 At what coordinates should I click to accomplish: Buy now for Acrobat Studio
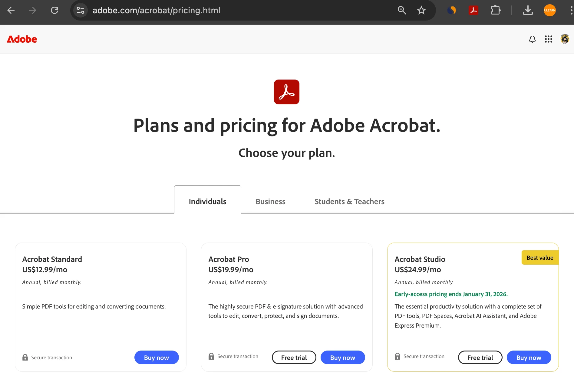point(529,358)
